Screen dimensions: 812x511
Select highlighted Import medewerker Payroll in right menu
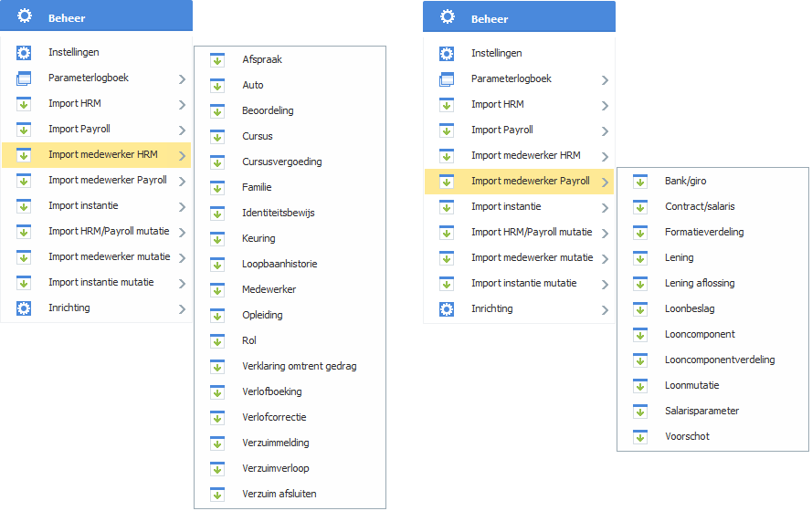point(519,182)
